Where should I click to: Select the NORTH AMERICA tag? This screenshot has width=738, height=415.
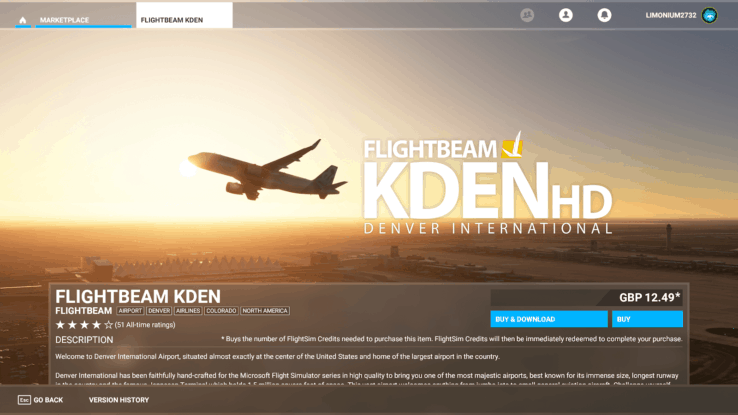(265, 311)
